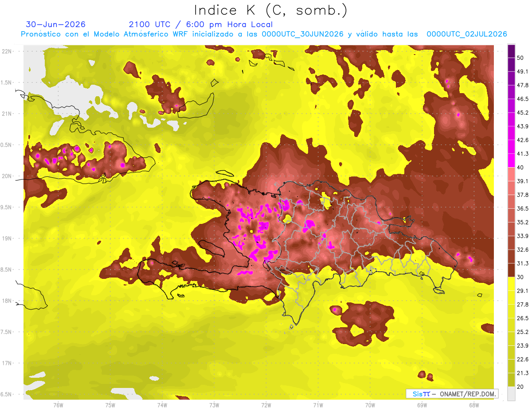
Task: Click the colorbar value "40"
Action: tap(520, 167)
